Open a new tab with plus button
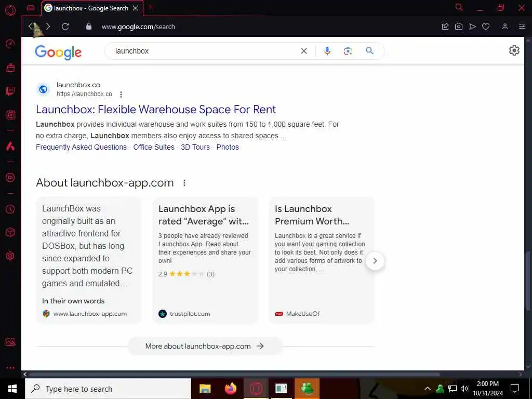 (151, 7)
